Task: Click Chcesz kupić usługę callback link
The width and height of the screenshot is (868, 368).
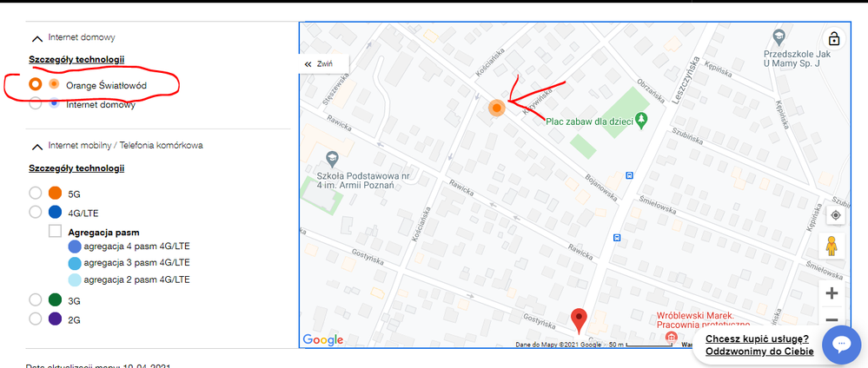Action: [x=759, y=345]
